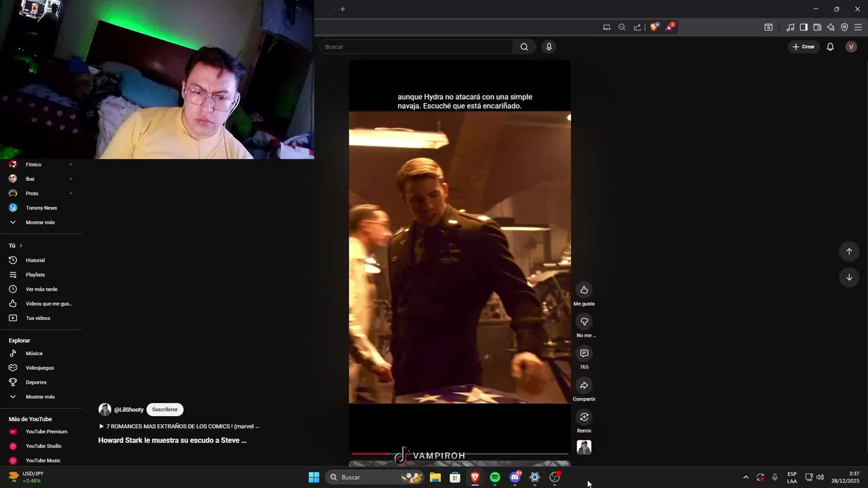Go to the previous Short with up arrow
This screenshot has height=488, width=868.
pyautogui.click(x=849, y=251)
